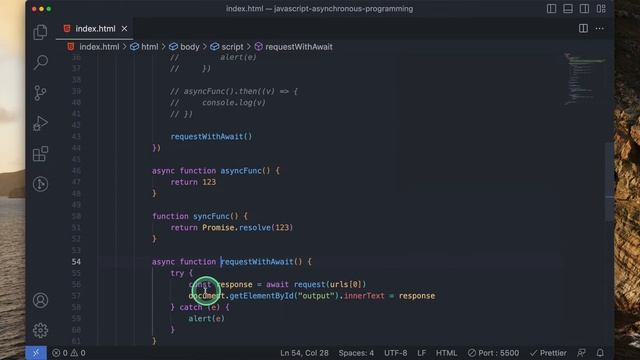
Task: Click the macOS window zoom green button
Action: coord(49,9)
